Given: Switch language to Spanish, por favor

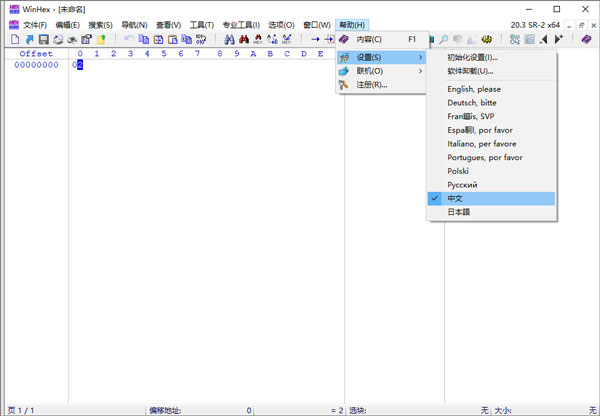Looking at the screenshot, I should tap(491, 130).
